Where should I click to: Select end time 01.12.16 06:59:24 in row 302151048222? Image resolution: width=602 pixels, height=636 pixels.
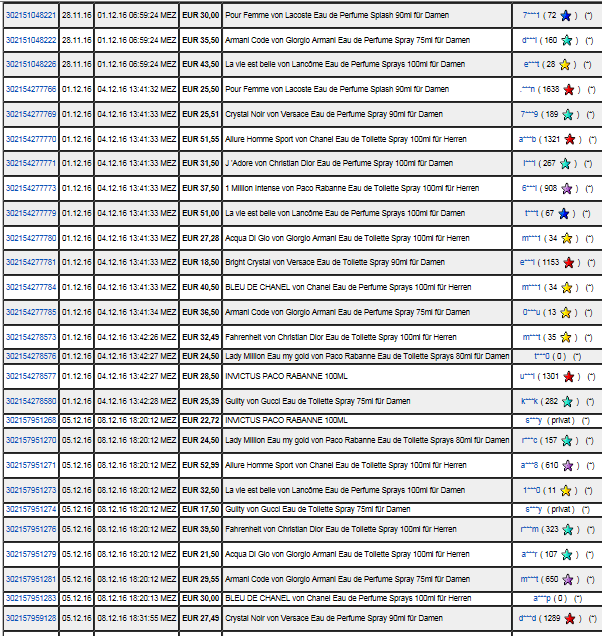(x=137, y=40)
